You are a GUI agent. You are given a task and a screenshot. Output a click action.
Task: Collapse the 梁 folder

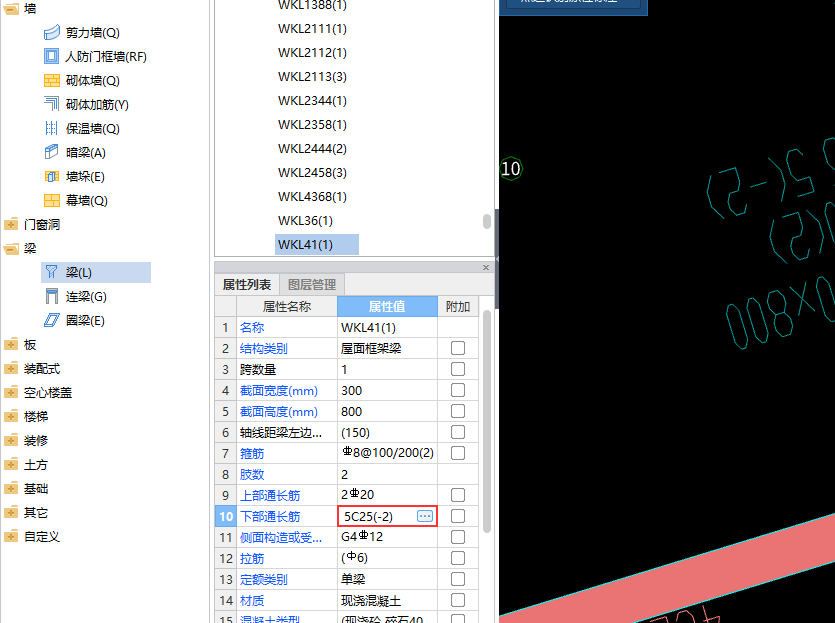pos(11,248)
